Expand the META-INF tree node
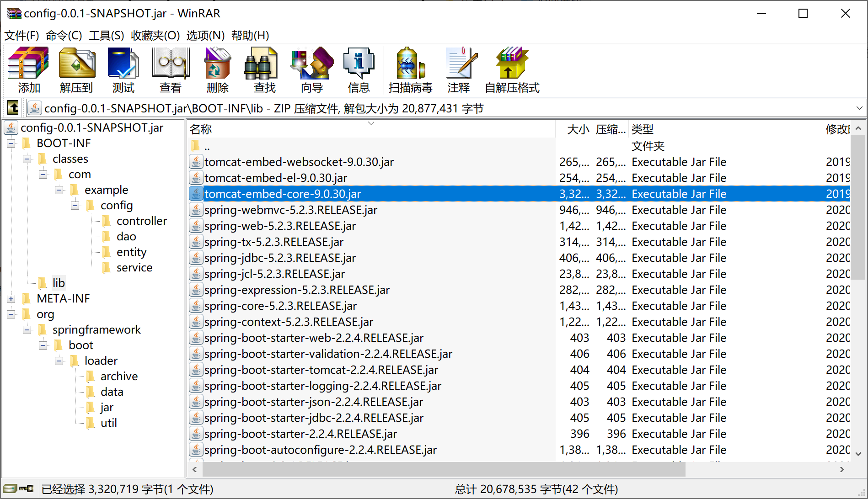Screen dimensions: 868x499 point(11,299)
